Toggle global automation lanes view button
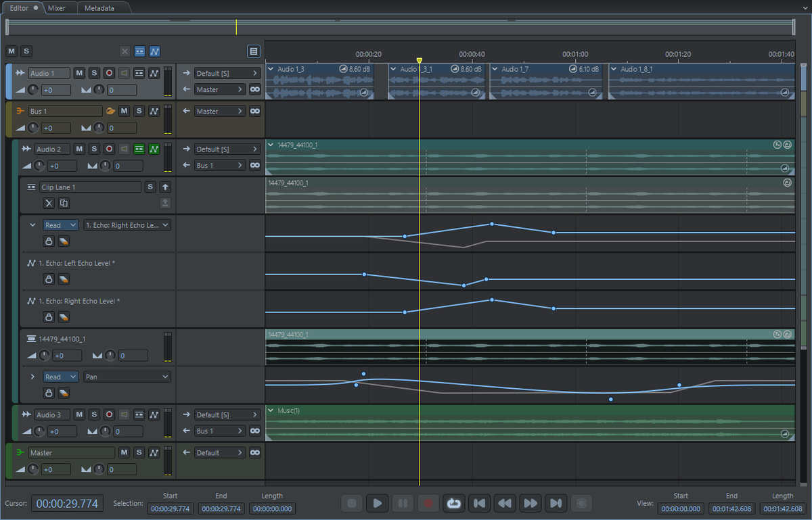This screenshot has width=812, height=520. (x=154, y=51)
